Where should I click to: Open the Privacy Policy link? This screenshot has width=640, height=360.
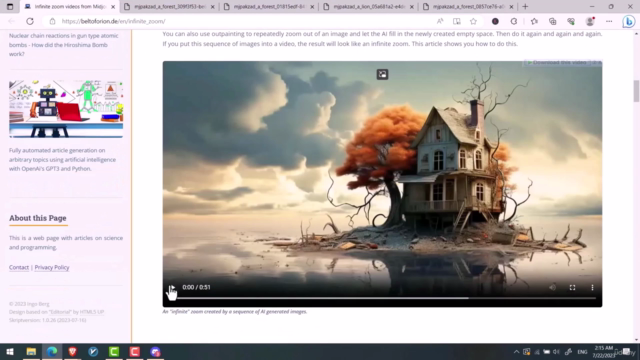[x=52, y=267]
